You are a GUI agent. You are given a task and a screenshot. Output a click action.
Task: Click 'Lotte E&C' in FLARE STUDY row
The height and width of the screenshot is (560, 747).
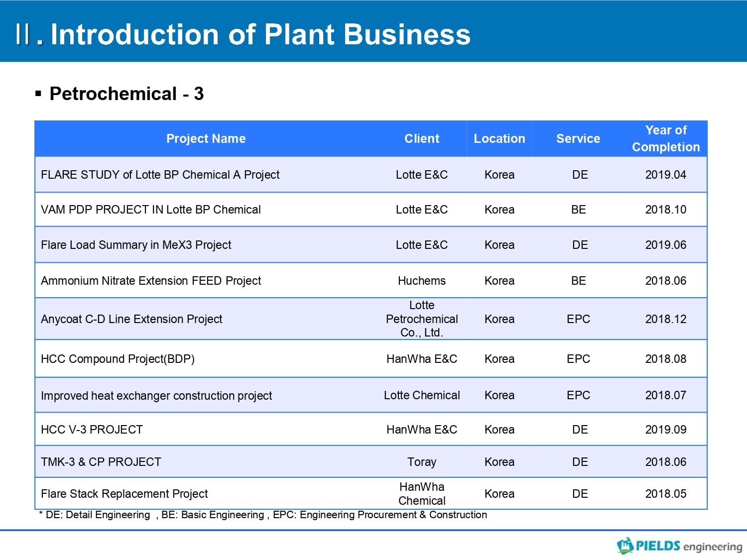point(422,175)
